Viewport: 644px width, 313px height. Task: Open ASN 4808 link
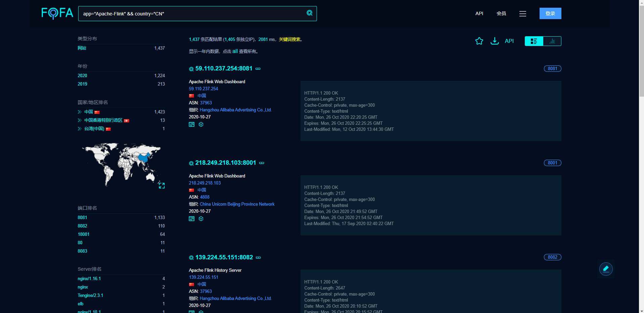pyautogui.click(x=204, y=197)
